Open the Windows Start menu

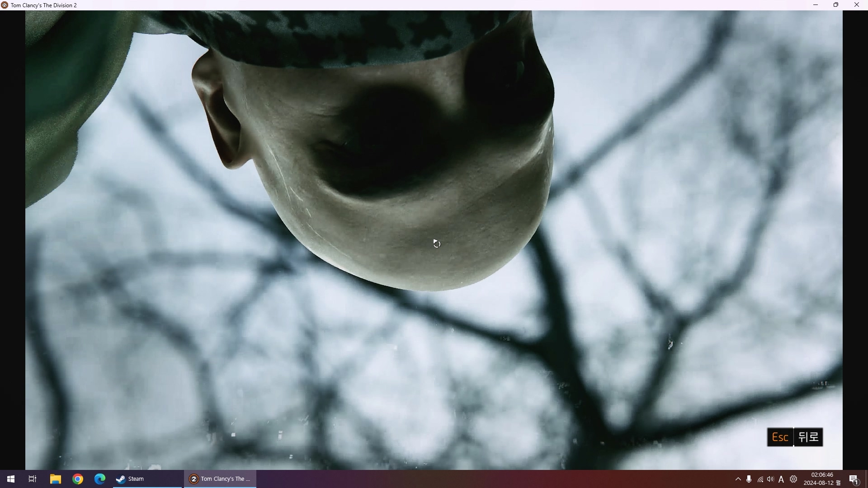click(x=11, y=479)
